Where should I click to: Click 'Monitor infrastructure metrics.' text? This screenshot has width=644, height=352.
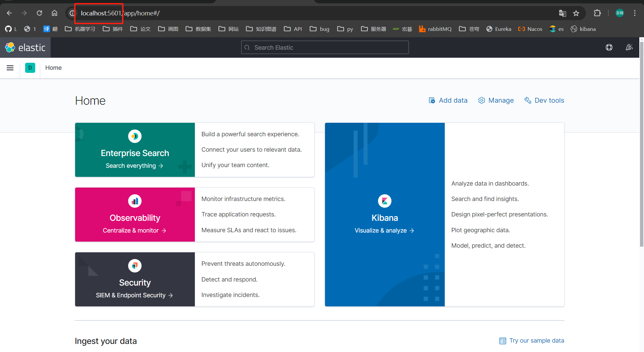pos(243,199)
